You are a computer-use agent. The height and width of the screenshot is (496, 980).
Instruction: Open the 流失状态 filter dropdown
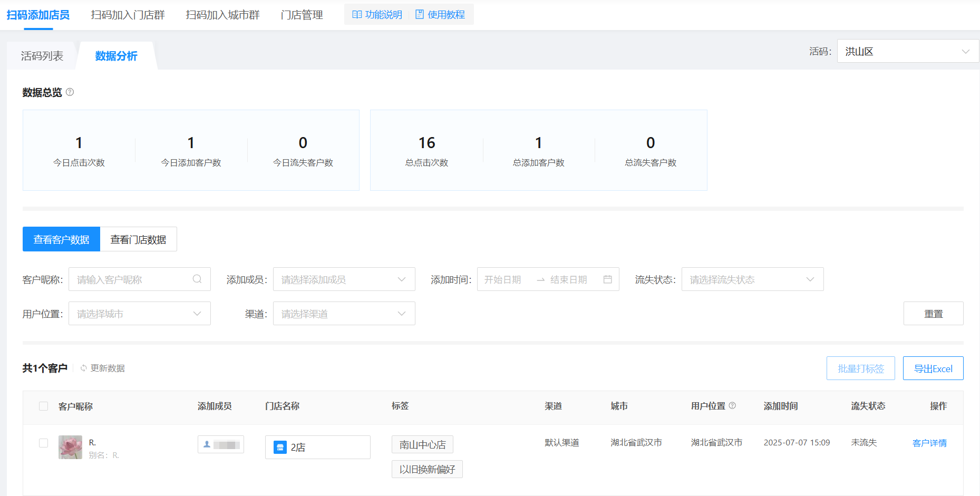[x=752, y=279]
